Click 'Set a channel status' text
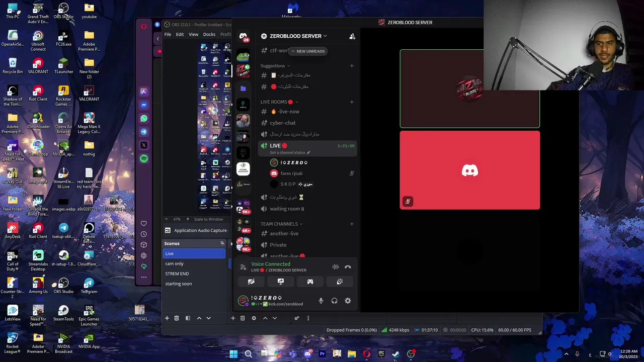 pos(287,152)
